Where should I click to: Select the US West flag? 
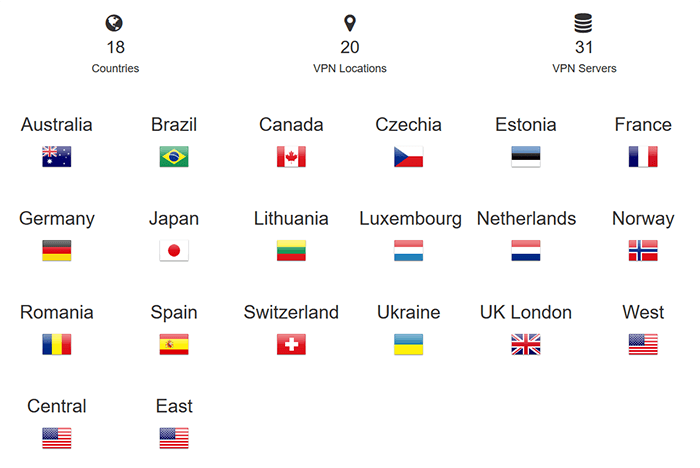pos(643,344)
